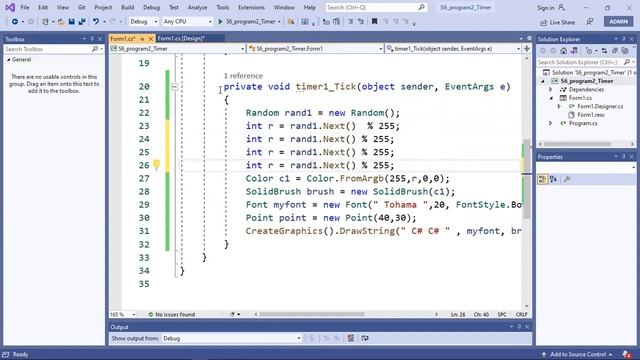Screen dimensions: 640x360
Task: Open the Debug configuration dropdown
Action: [x=143, y=22]
